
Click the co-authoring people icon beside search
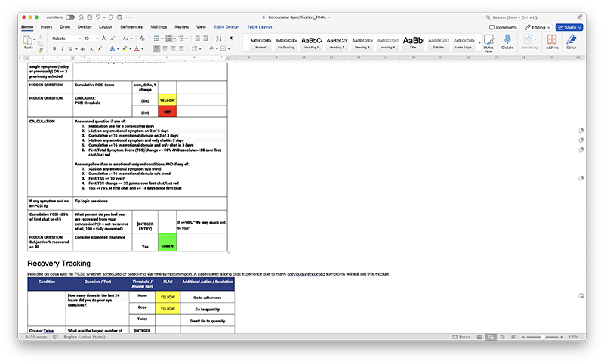coord(580,17)
